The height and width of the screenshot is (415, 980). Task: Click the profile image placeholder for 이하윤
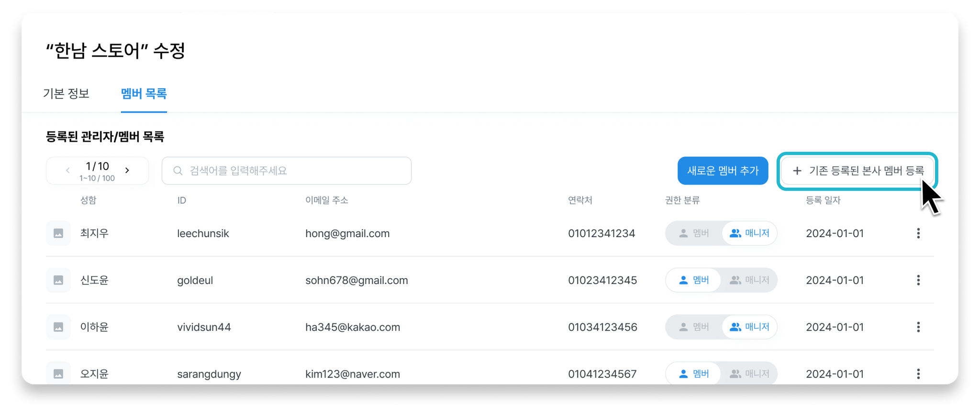[58, 327]
